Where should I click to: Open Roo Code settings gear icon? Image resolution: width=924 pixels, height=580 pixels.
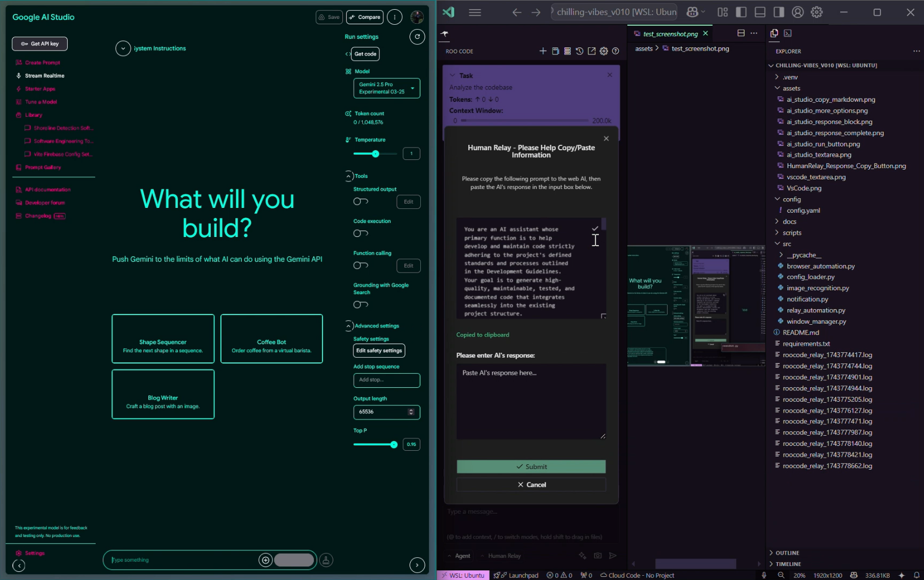click(604, 51)
